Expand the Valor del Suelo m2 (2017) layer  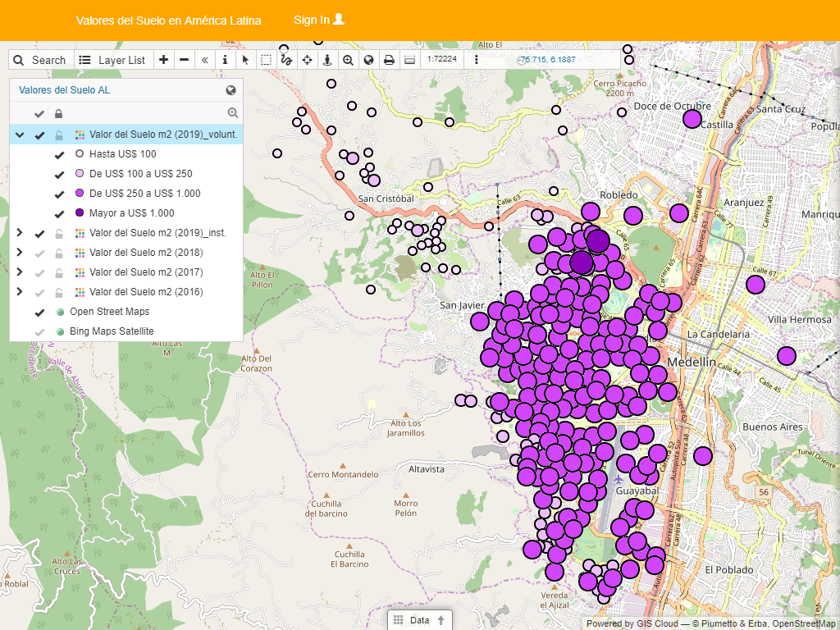[20, 272]
